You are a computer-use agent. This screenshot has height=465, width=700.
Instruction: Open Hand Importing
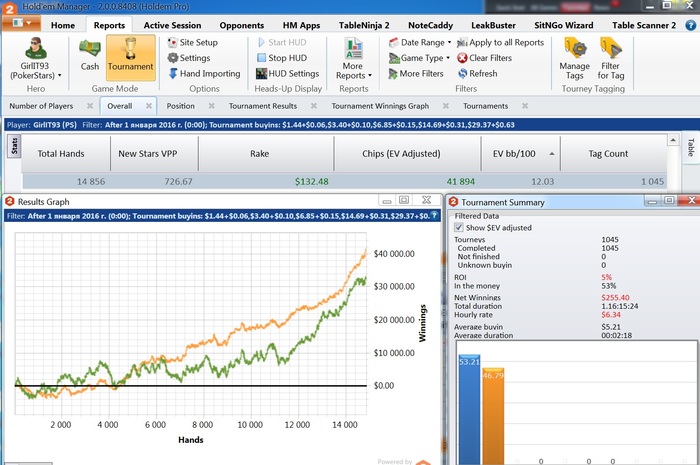(204, 74)
